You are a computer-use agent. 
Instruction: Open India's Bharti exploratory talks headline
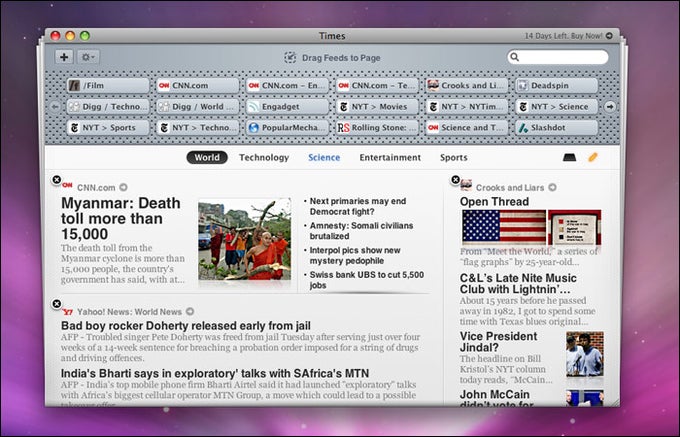pyautogui.click(x=215, y=373)
